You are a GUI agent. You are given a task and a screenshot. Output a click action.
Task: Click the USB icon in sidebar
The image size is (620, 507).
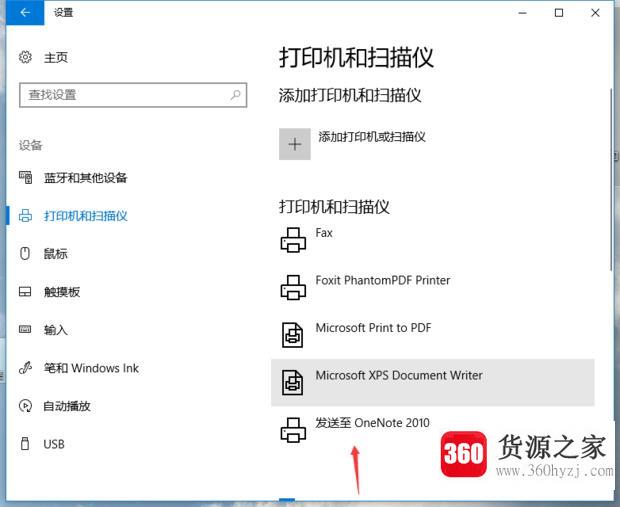tap(25, 444)
